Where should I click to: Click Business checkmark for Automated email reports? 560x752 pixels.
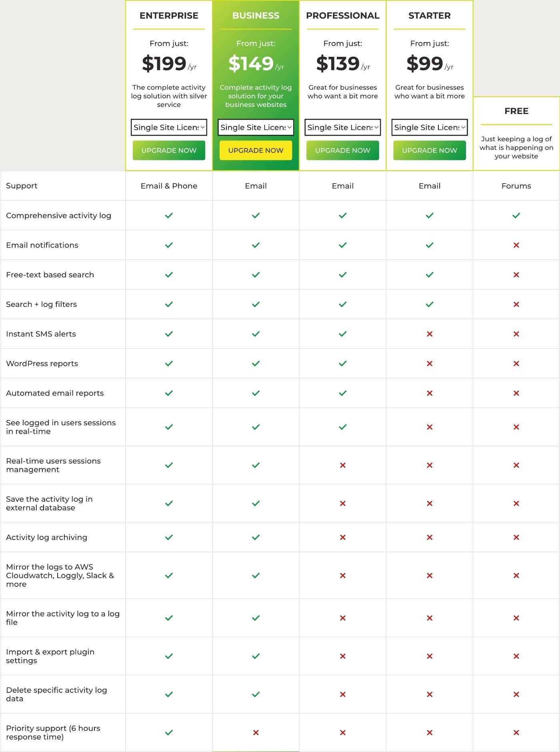[256, 393]
